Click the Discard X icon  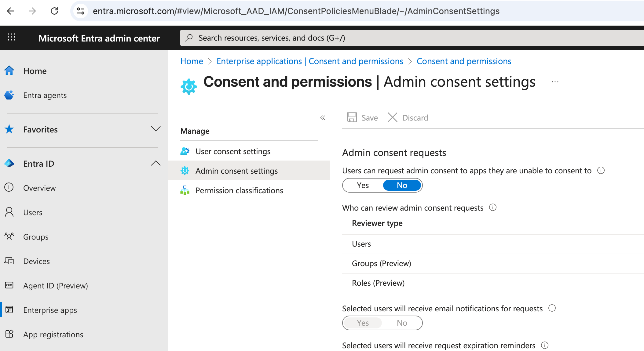click(x=392, y=118)
